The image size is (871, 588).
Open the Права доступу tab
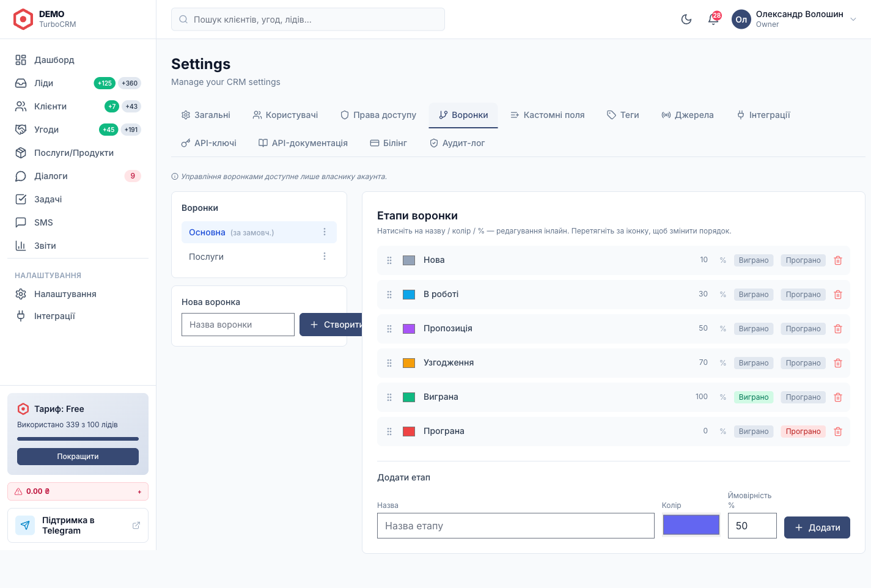point(378,115)
